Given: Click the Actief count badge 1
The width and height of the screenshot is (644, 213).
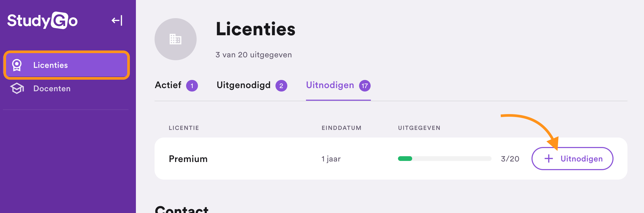Looking at the screenshot, I should (x=192, y=86).
